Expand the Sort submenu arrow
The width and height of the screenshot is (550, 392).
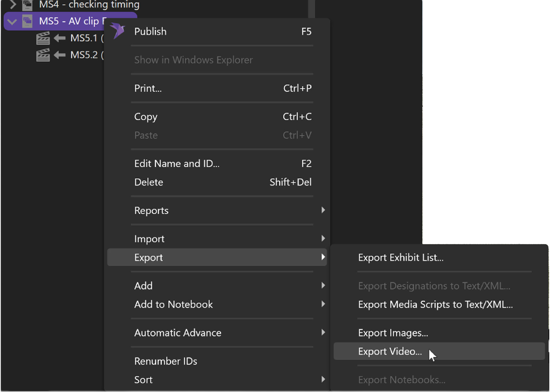click(323, 379)
